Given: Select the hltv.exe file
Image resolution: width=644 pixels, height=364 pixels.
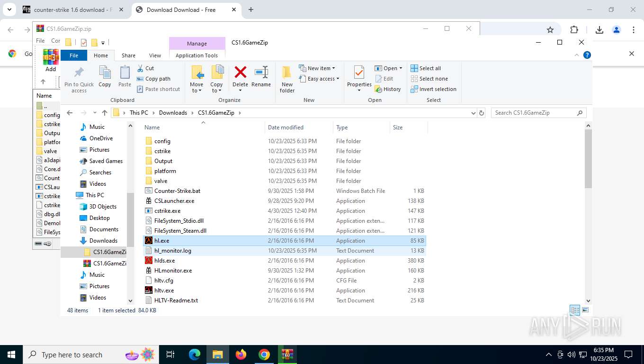Looking at the screenshot, I should coord(285,291).
